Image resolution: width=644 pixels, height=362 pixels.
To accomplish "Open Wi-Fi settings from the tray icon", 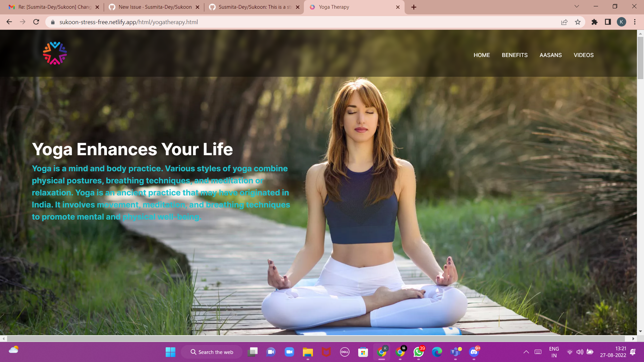I will click(x=570, y=352).
